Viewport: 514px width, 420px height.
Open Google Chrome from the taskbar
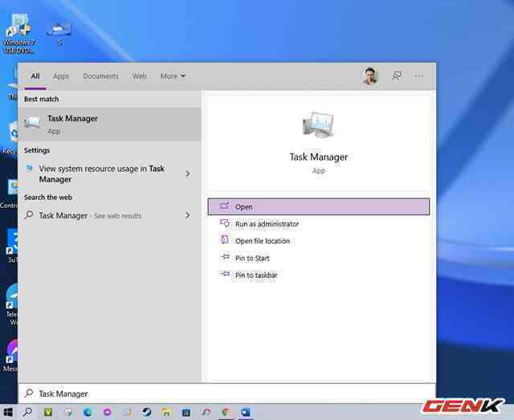tap(226, 412)
